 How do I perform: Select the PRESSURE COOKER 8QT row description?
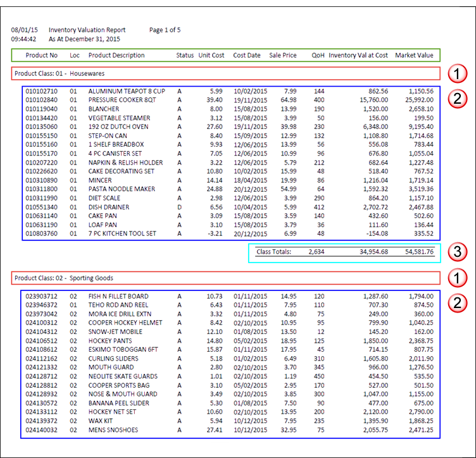(123, 99)
